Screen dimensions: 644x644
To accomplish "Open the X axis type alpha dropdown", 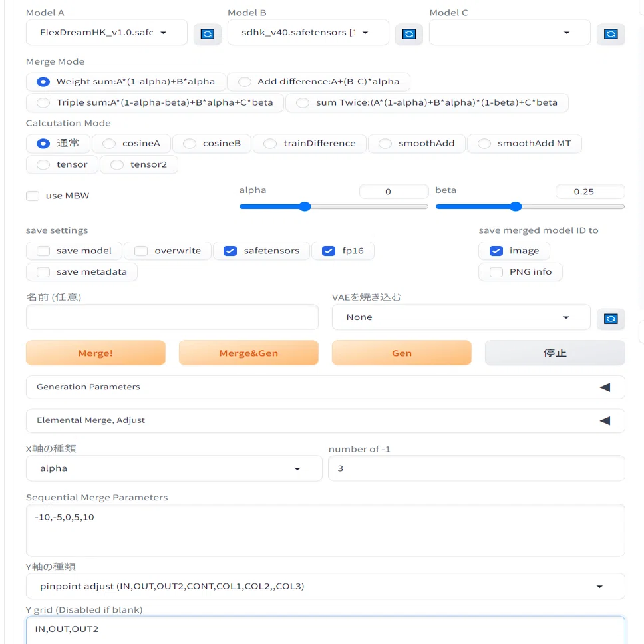I will [x=174, y=468].
